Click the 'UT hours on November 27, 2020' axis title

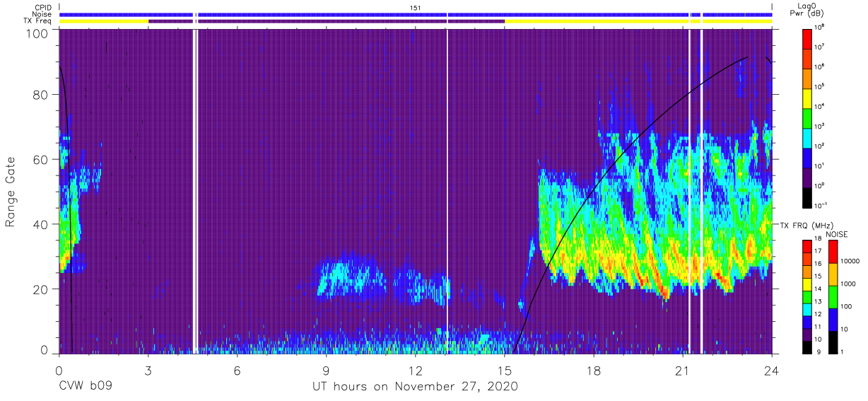point(416,386)
